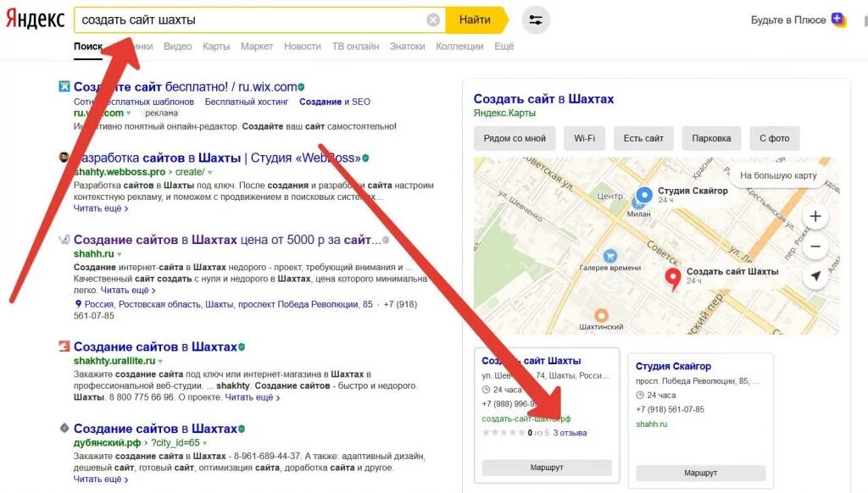Click verified badge on ru.wix.com result
Viewport: 868px width, 493px height.
(301, 87)
